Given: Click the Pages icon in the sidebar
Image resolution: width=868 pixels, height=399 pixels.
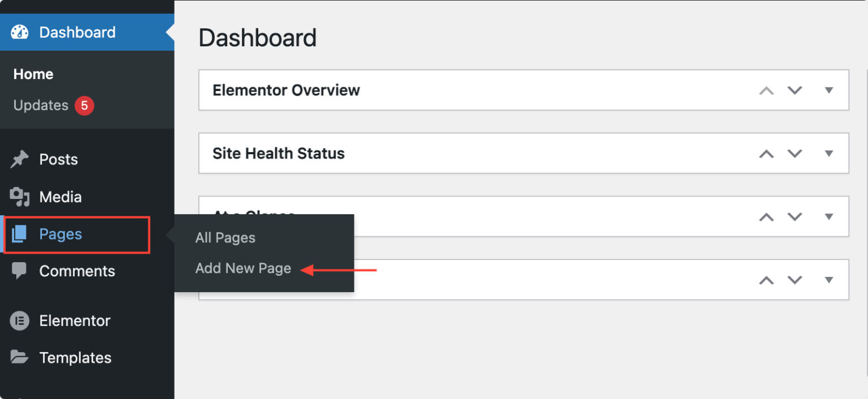Looking at the screenshot, I should point(19,234).
